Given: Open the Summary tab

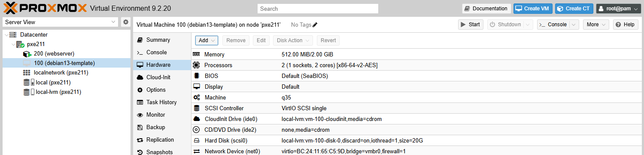Looking at the screenshot, I should click(x=162, y=40).
